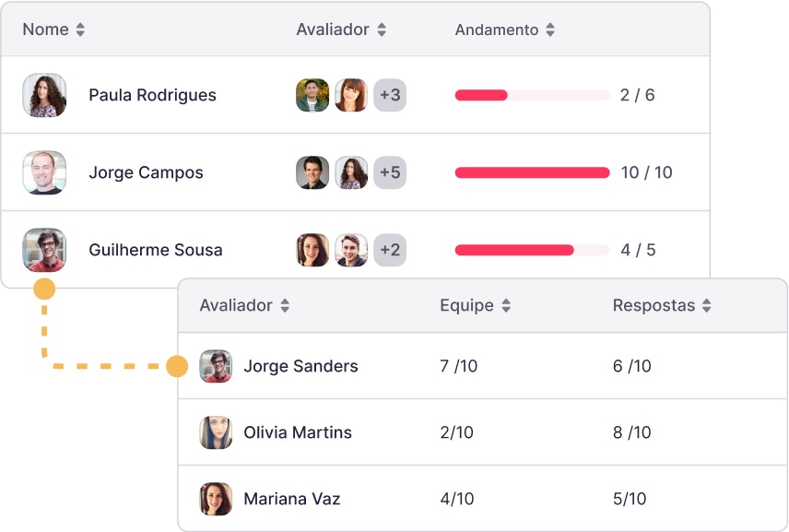Expand the +2 evaluators badge
This screenshot has height=532, width=789.
click(390, 250)
